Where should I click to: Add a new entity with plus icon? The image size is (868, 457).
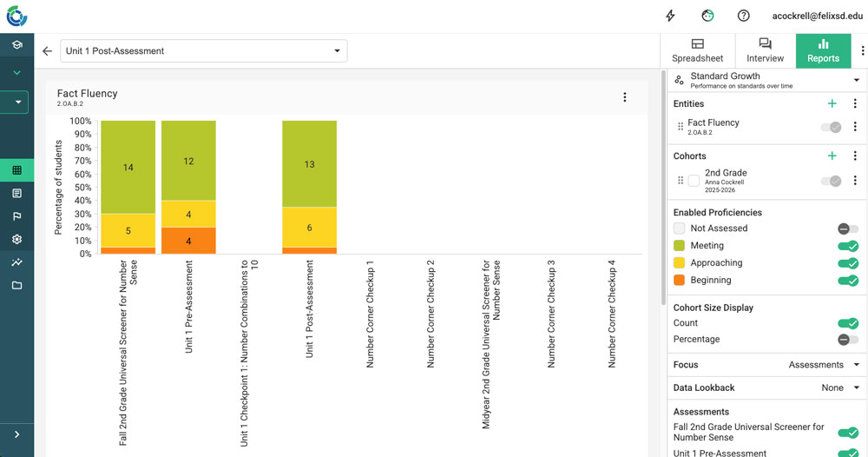(832, 103)
